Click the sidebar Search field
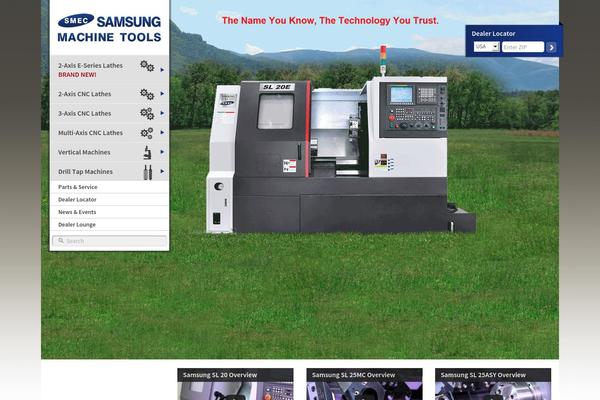The image size is (600, 400). click(109, 241)
